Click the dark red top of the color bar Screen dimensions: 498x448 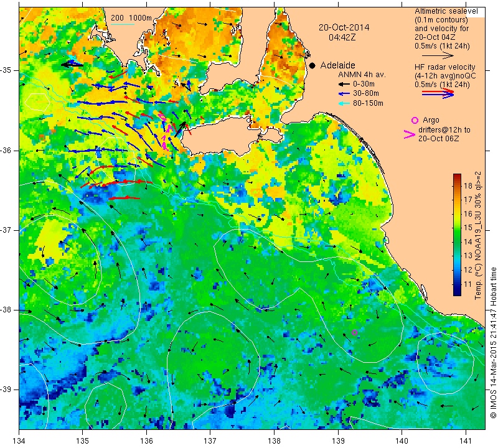tap(457, 176)
